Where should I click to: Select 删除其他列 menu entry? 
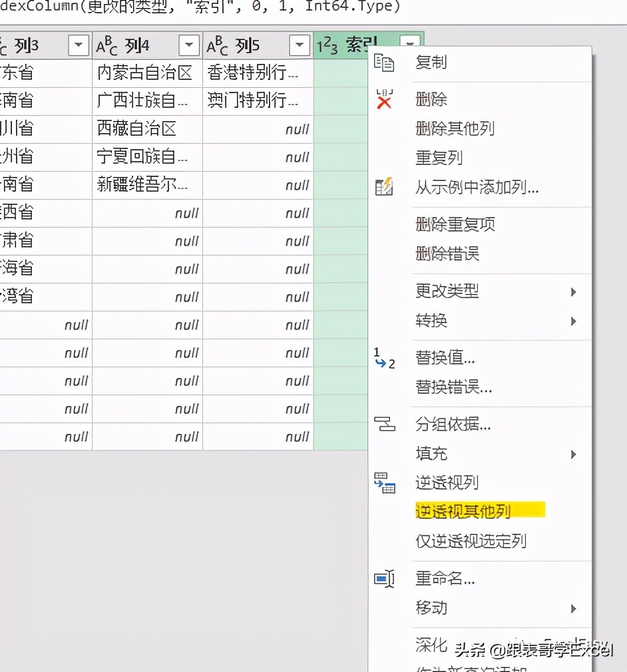(x=455, y=128)
